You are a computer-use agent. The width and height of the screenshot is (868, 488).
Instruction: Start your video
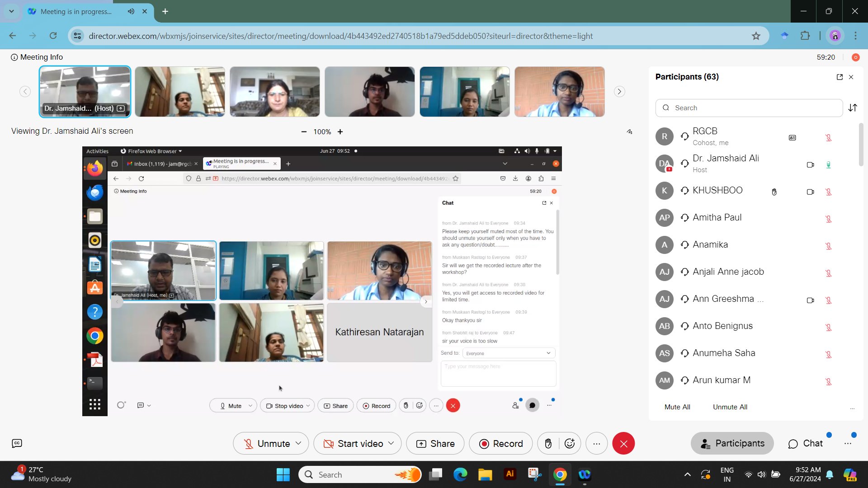pos(354,443)
